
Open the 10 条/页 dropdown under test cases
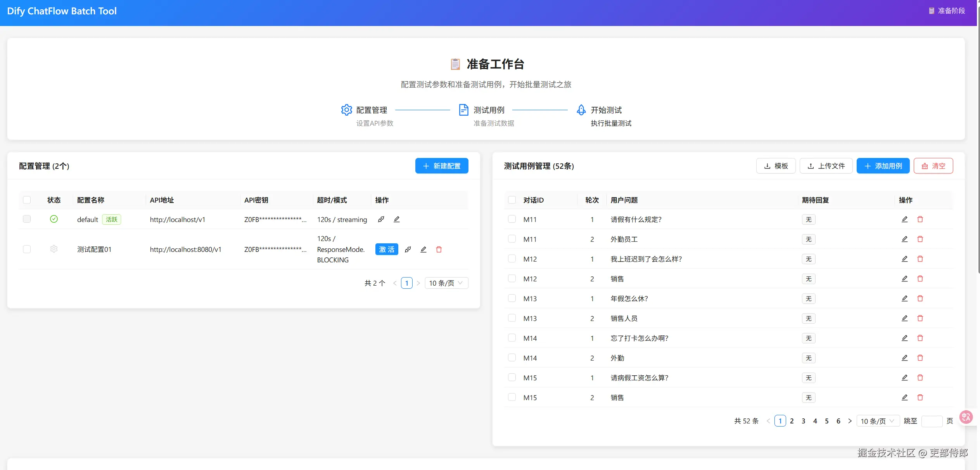coord(878,421)
